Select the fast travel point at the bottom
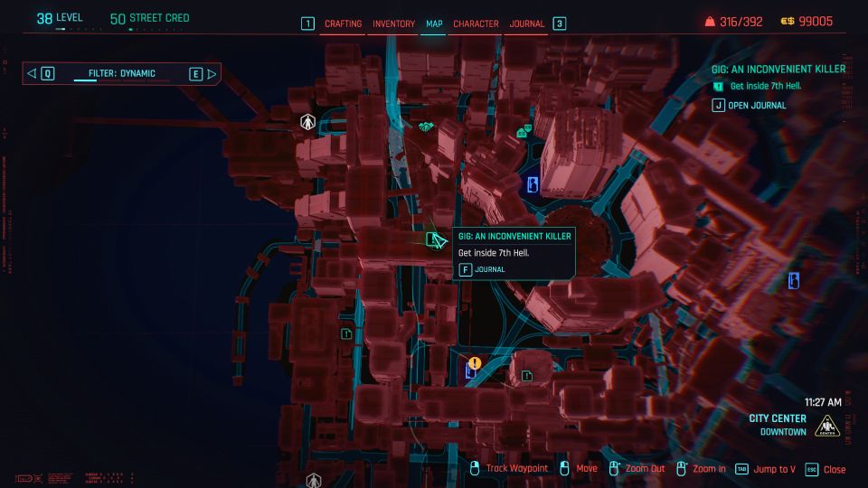The height and width of the screenshot is (488, 868). [314, 480]
